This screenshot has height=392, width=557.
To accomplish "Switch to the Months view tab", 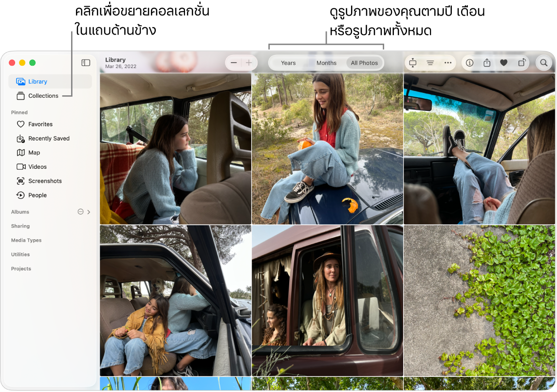I will (x=326, y=63).
